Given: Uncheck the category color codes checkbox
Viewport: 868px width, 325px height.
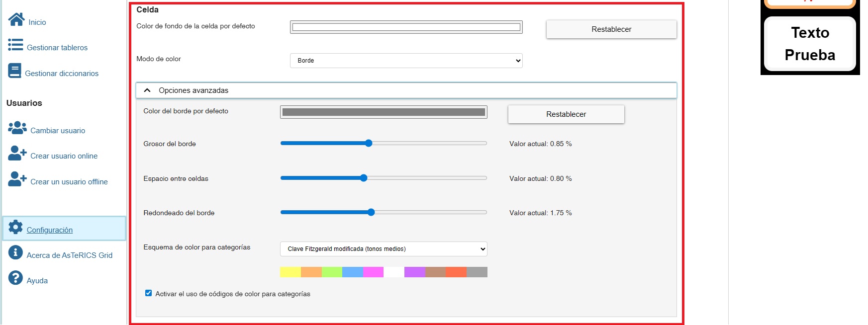Looking at the screenshot, I should [x=148, y=293].
